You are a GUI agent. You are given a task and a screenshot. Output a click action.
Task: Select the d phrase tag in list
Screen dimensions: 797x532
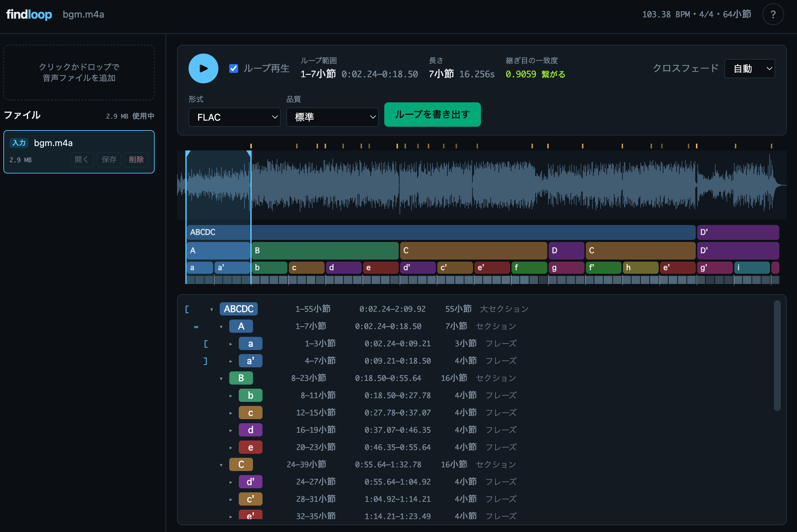[250, 430]
